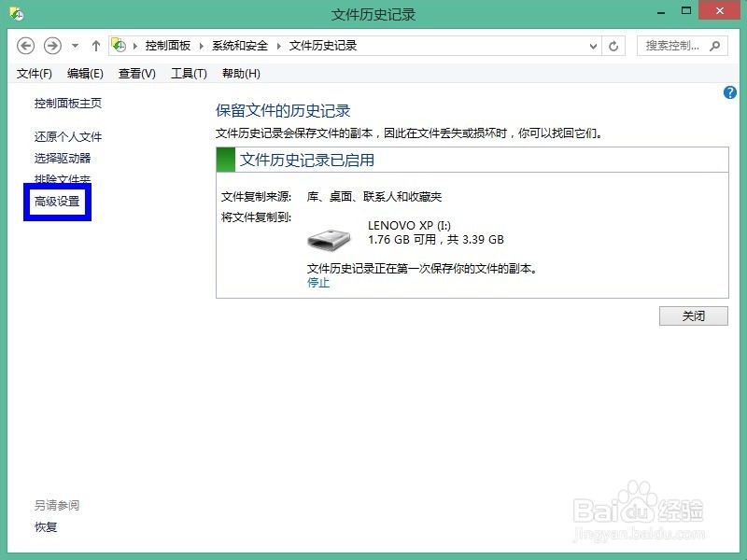This screenshot has height=560, width=747.
Task: Click the 关闭 button
Action: [693, 315]
